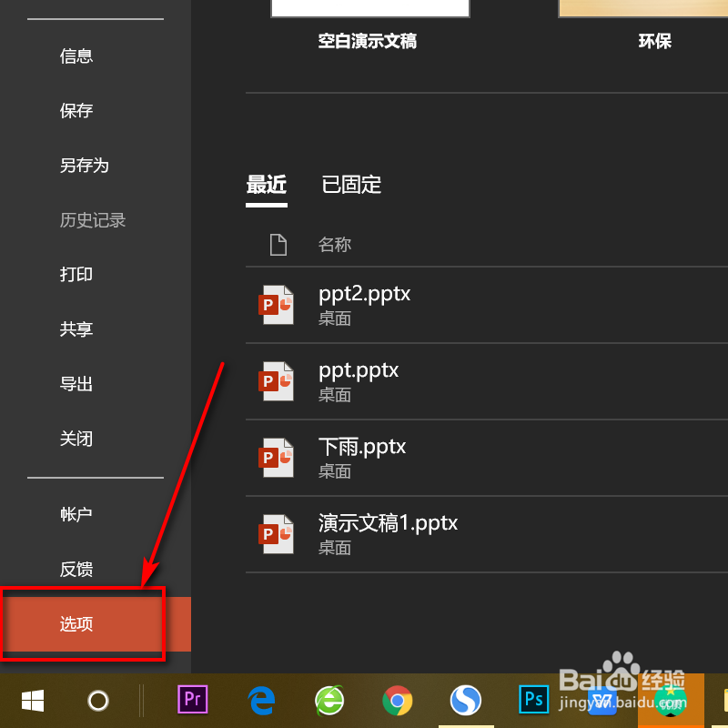Image resolution: width=728 pixels, height=728 pixels.
Task: Launch Adobe Photoshop from taskbar
Action: (533, 699)
